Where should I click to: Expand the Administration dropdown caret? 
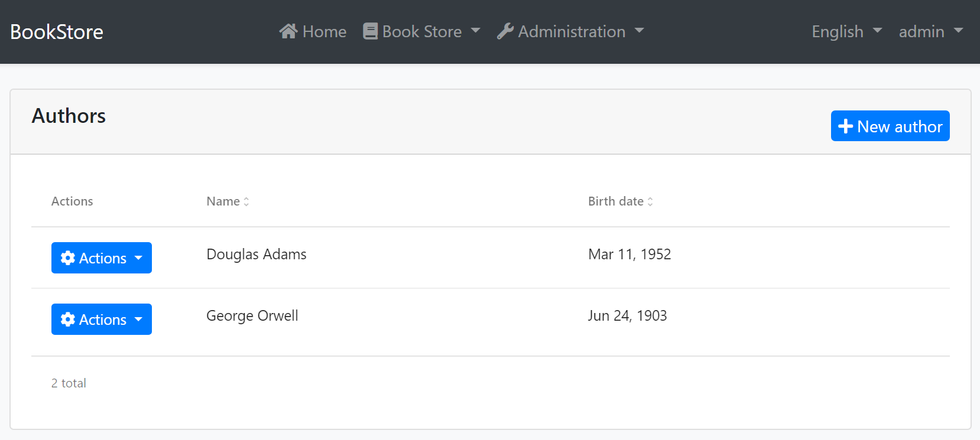pos(639,31)
